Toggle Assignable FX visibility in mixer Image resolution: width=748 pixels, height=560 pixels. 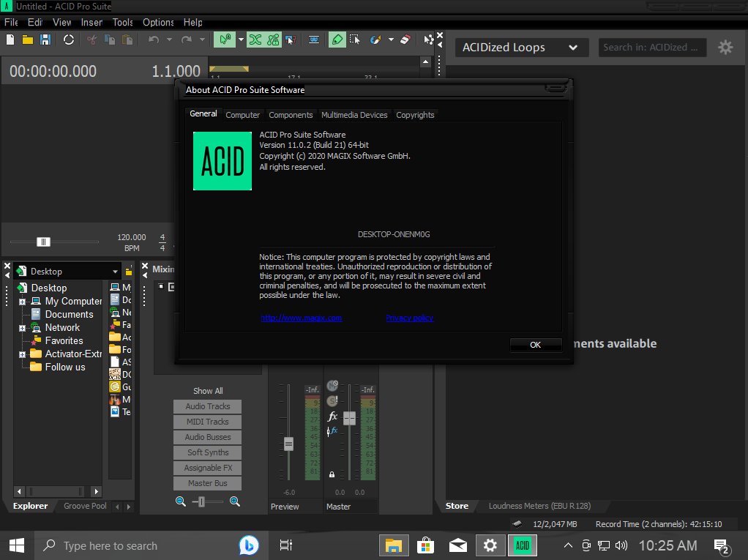coord(208,468)
